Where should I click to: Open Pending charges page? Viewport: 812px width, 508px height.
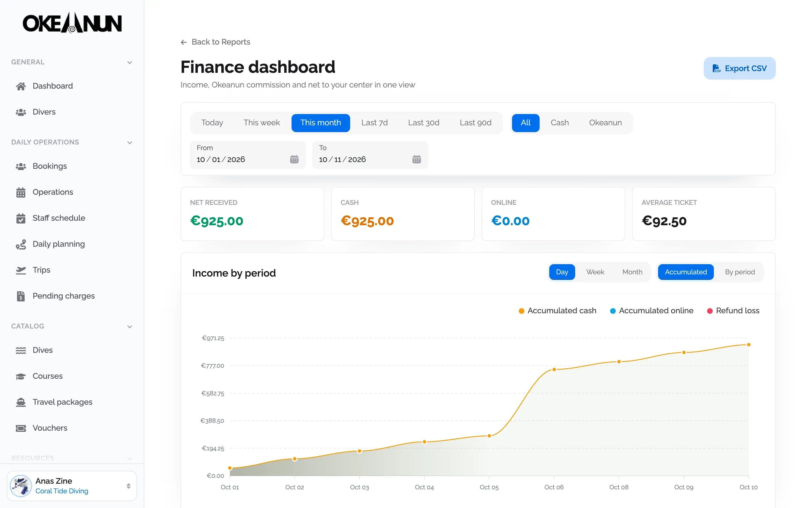pos(72,296)
